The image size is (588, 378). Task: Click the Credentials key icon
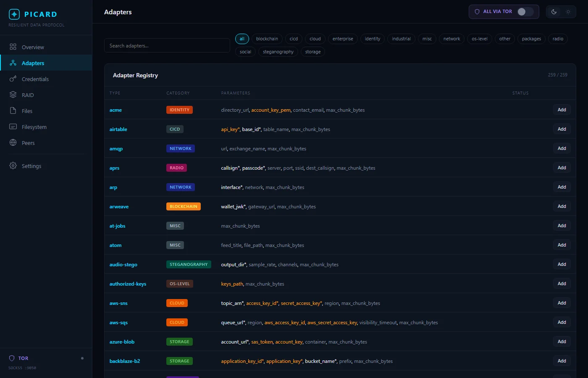coord(13,79)
